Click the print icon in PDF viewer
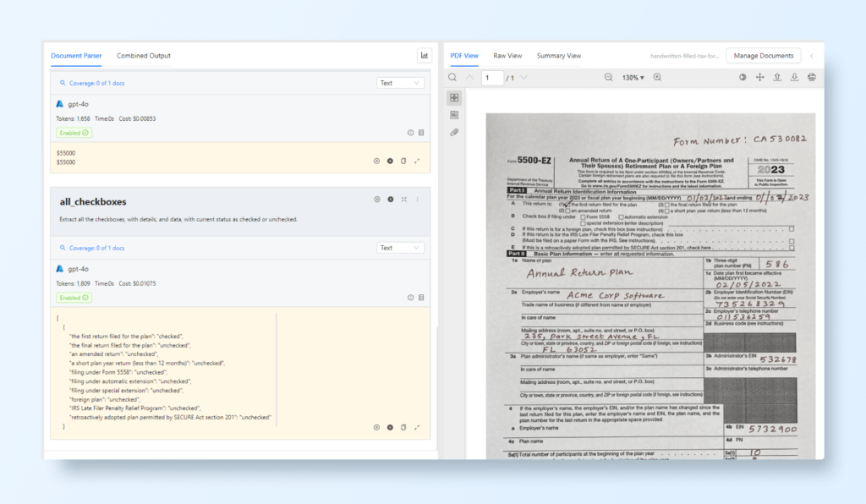The image size is (866, 504). point(812,78)
